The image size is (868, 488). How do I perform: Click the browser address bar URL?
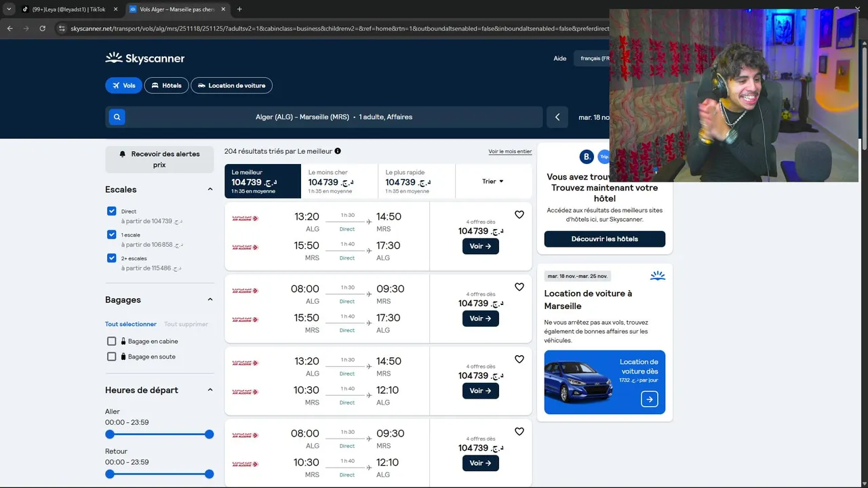pos(339,28)
